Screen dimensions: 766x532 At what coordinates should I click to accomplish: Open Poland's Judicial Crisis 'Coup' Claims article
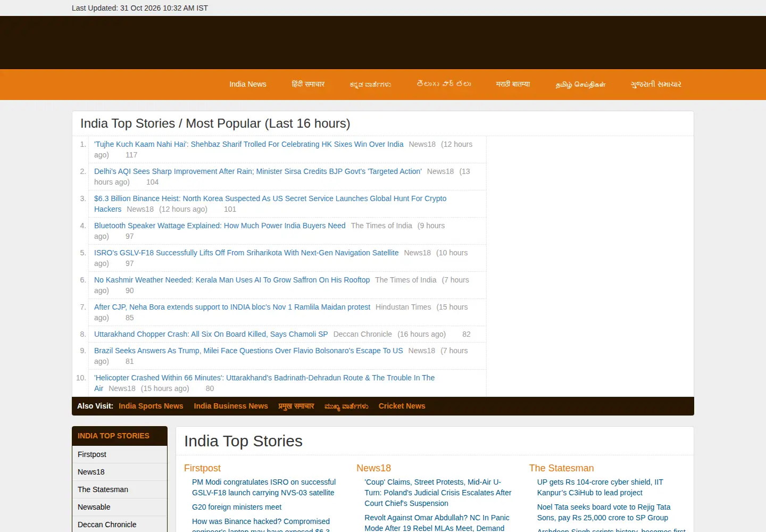pyautogui.click(x=438, y=493)
